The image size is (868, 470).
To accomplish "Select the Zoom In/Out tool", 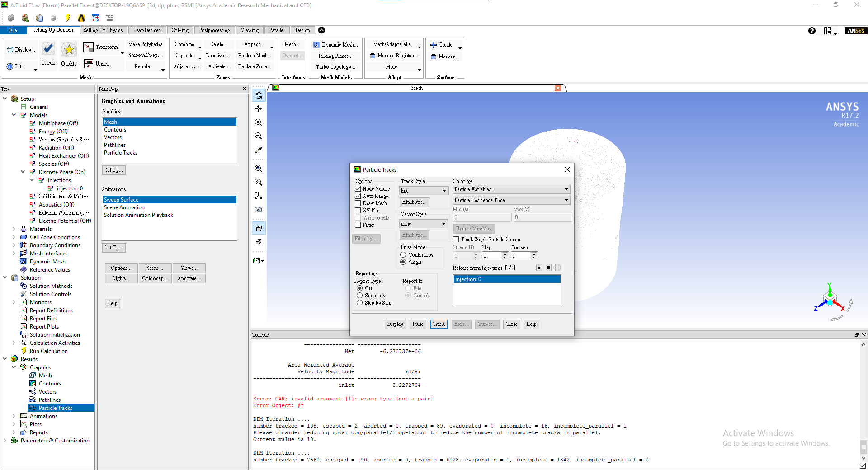I will (x=259, y=122).
